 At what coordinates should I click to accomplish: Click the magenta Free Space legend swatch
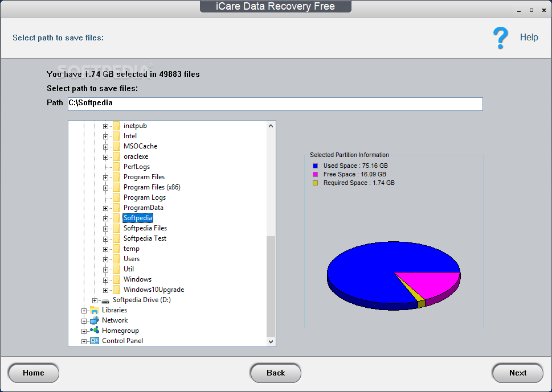pyautogui.click(x=315, y=174)
